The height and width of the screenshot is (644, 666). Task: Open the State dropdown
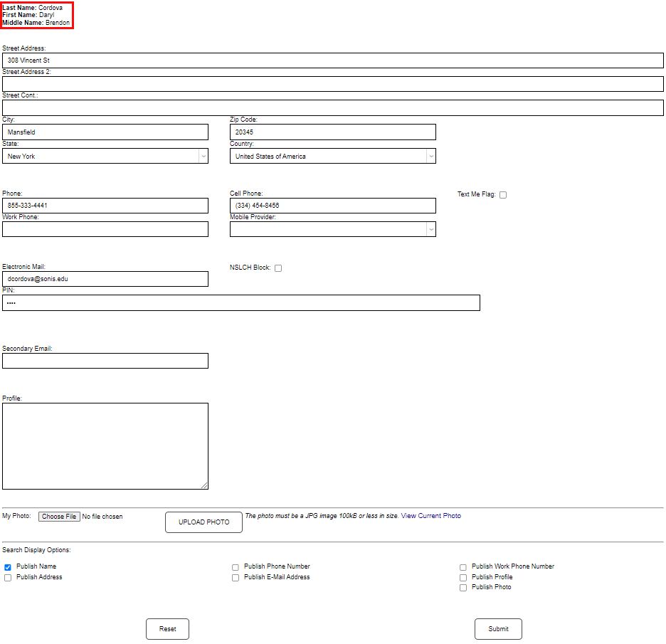tap(203, 156)
